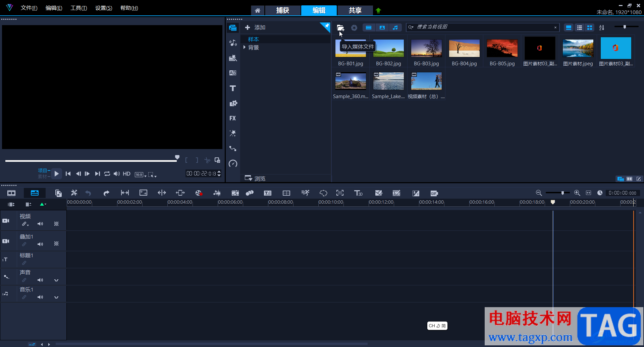Open the motion path library icon
The height and width of the screenshot is (347, 644).
click(x=233, y=148)
